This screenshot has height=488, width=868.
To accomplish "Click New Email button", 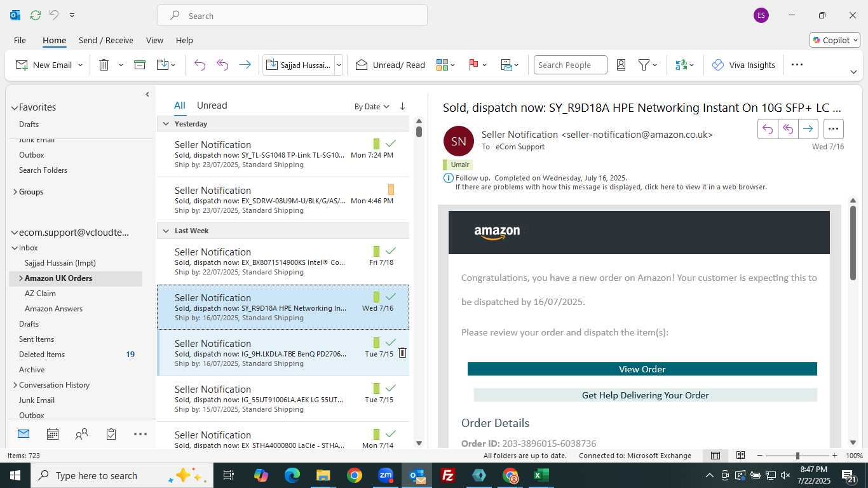I will click(x=43, y=65).
